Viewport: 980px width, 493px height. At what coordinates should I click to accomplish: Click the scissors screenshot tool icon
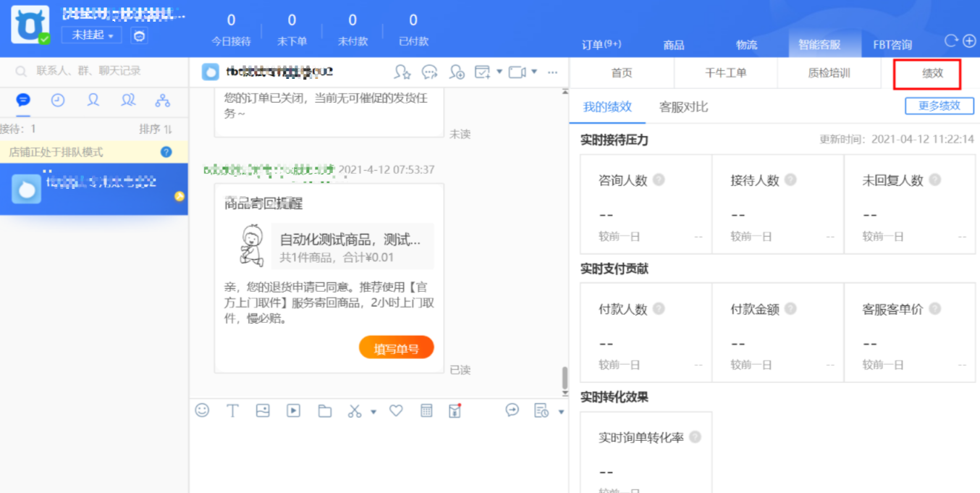click(x=354, y=410)
